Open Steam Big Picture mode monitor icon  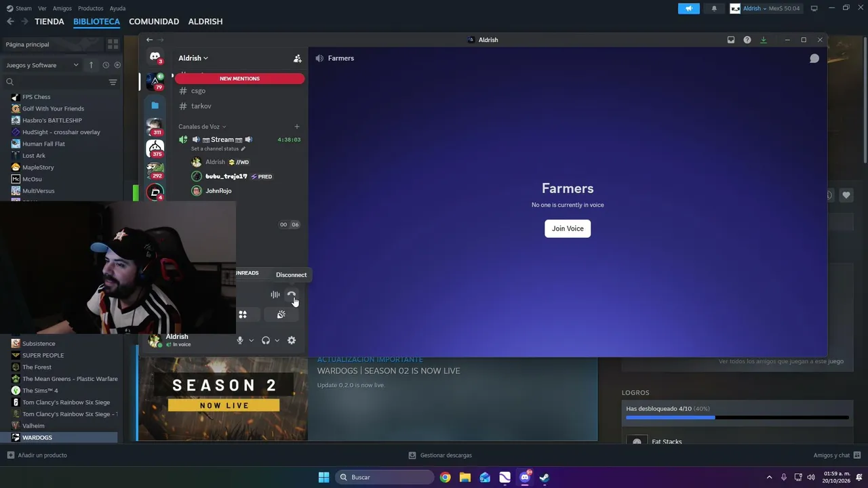tap(814, 8)
